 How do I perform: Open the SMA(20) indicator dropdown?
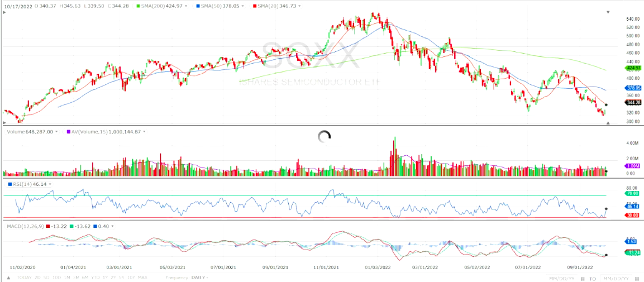(299, 6)
